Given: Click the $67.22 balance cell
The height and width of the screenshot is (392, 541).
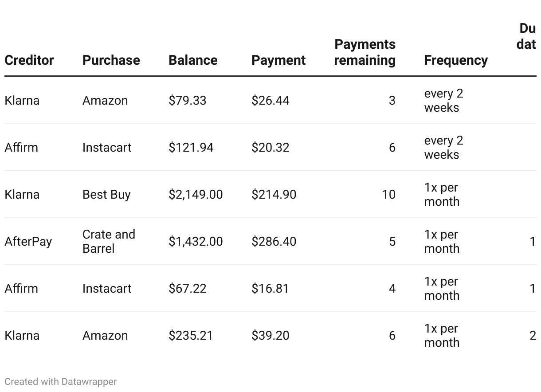Looking at the screenshot, I should click(x=187, y=289).
